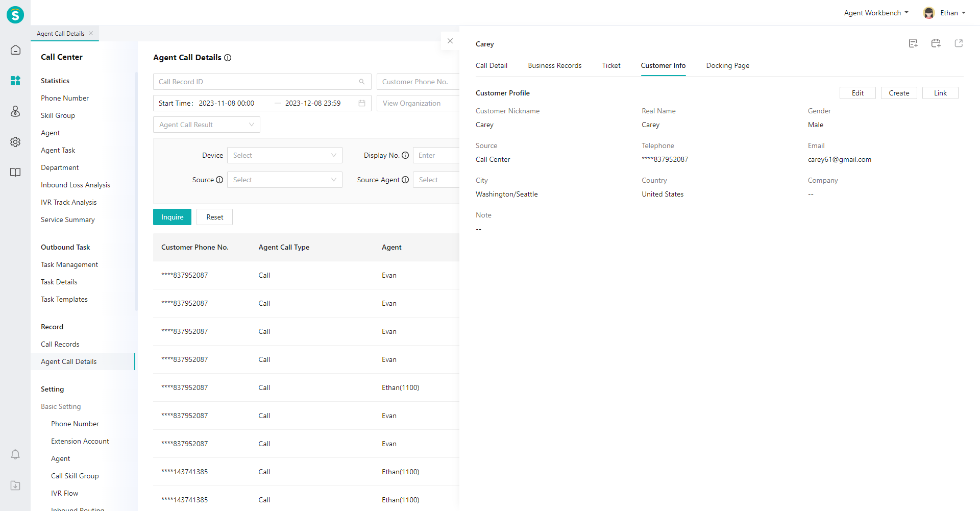
Task: Open the notification bell icon
Action: tap(15, 454)
